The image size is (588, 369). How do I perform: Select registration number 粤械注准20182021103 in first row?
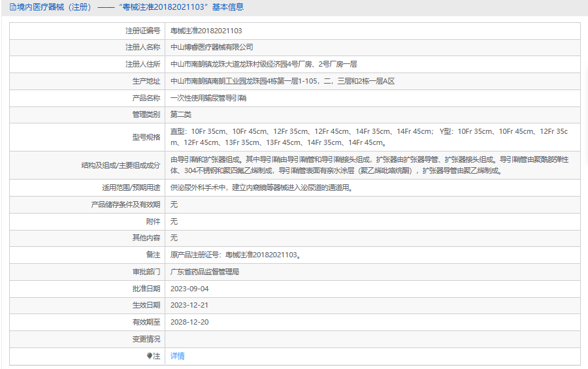click(x=206, y=31)
